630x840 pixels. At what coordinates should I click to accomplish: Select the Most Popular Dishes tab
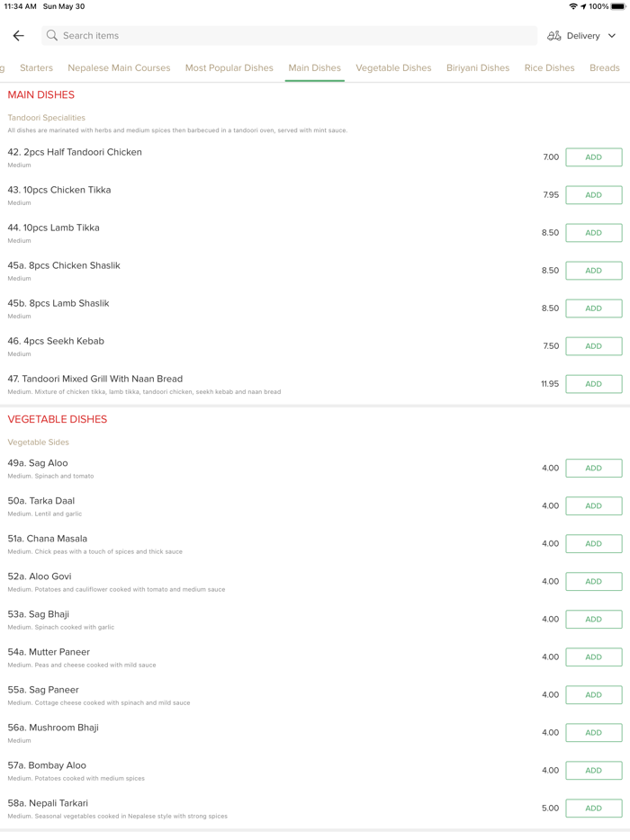pos(229,68)
